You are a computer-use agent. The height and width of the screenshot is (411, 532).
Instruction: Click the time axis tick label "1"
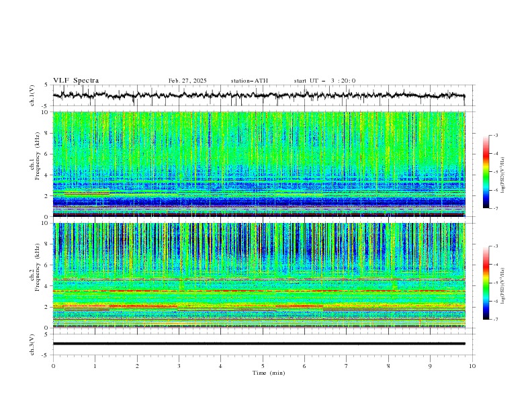(95, 366)
